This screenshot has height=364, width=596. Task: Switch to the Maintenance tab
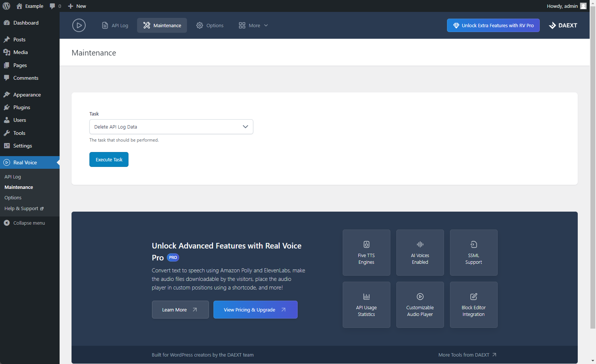coord(162,25)
